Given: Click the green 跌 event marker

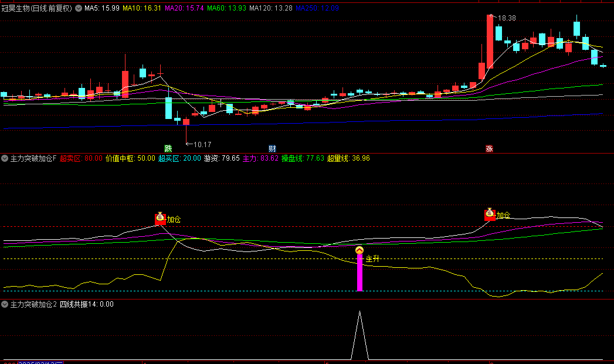Looking at the screenshot, I should point(168,148).
